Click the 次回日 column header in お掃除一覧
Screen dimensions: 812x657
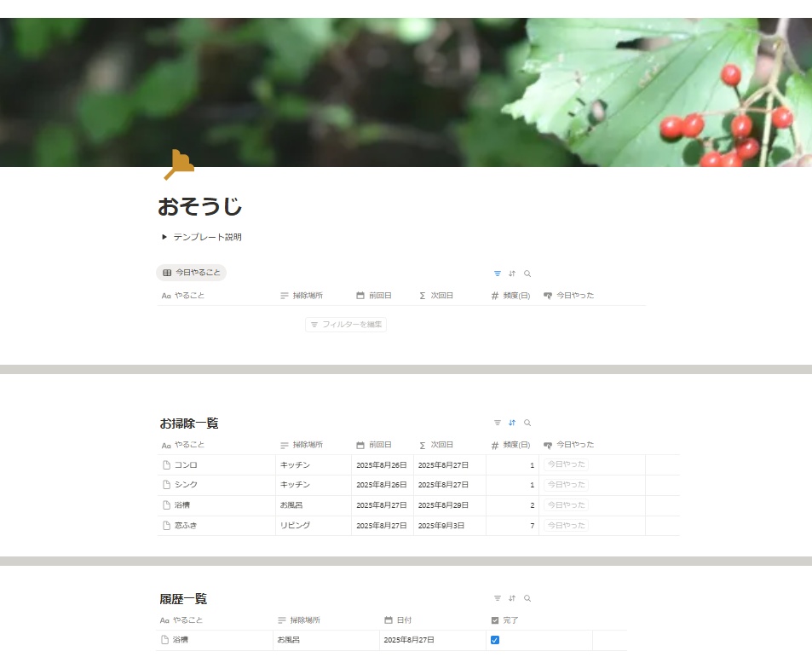436,446
